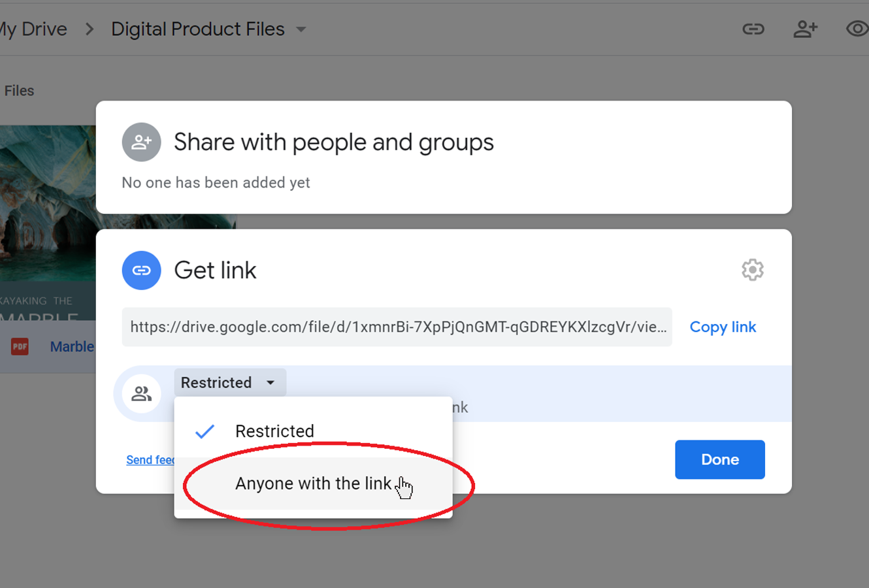Click the Copy link text button
The width and height of the screenshot is (869, 588).
[x=723, y=327]
